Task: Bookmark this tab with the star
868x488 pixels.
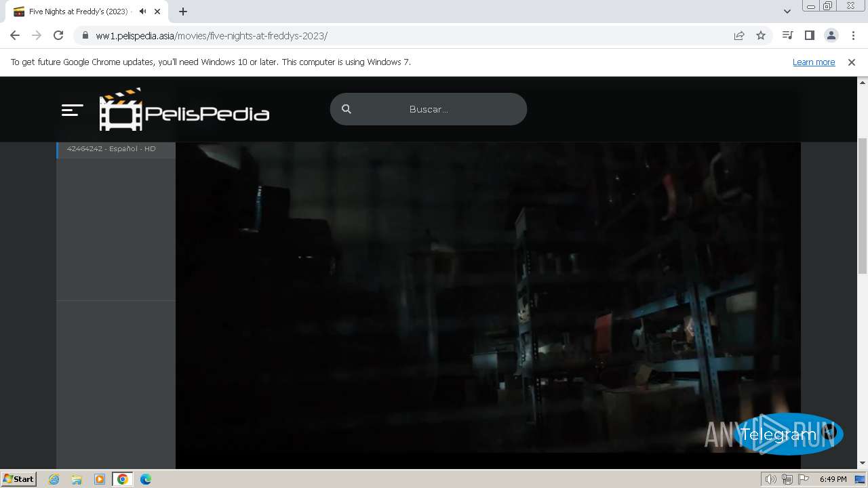Action: pyautogui.click(x=761, y=35)
